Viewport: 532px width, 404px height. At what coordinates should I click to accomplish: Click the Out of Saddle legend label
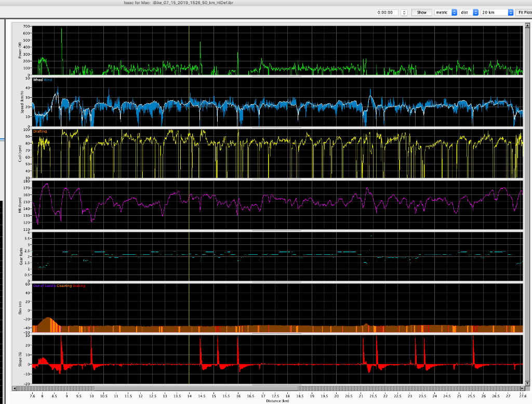click(44, 285)
